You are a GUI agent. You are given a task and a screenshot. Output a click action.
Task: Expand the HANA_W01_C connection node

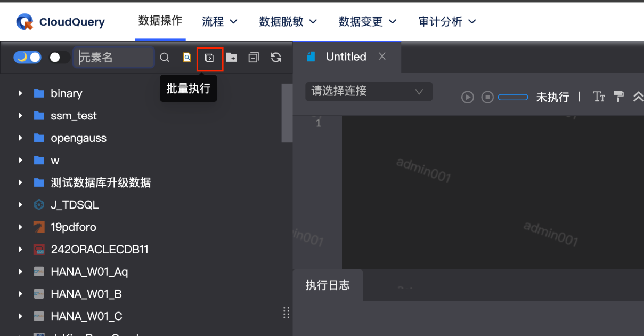click(x=20, y=316)
